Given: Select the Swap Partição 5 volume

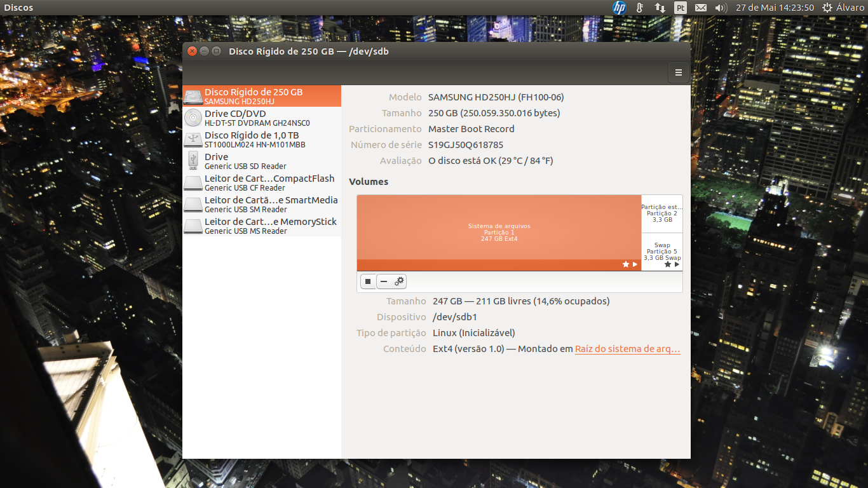Looking at the screenshot, I should pyautogui.click(x=662, y=252).
